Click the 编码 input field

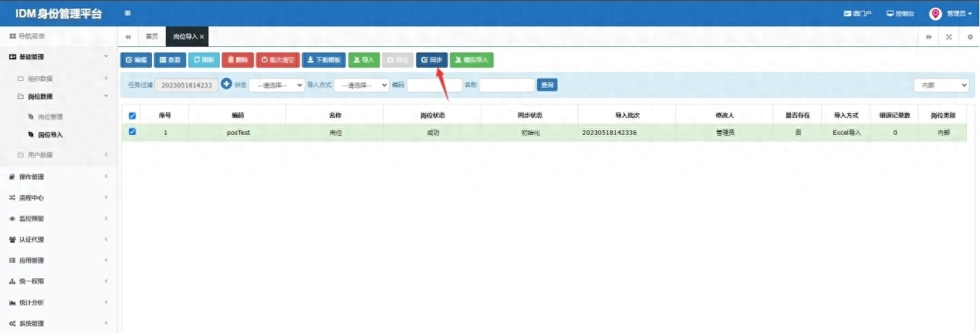(434, 85)
